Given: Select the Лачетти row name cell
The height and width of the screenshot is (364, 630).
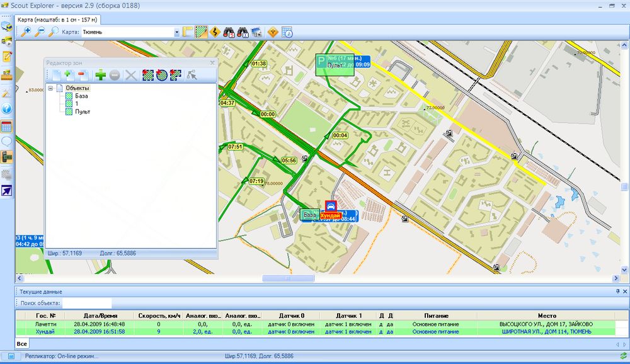Looking at the screenshot, I should tap(45, 324).
